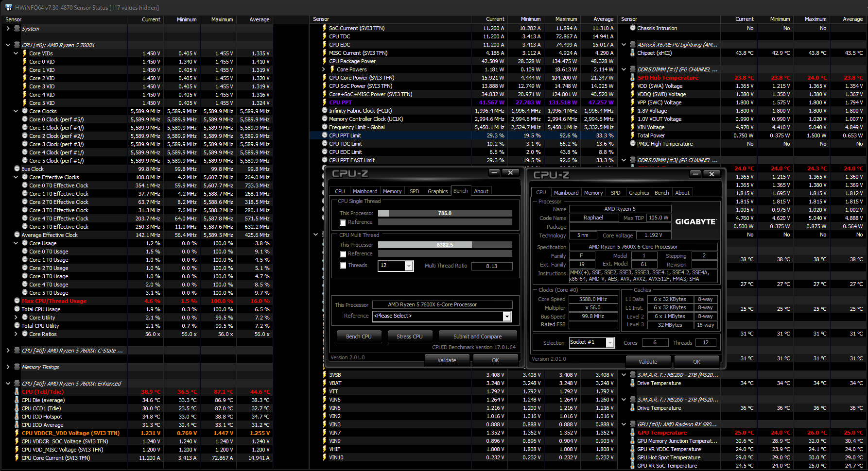Image resolution: width=868 pixels, height=471 pixels.
Task: Click OK in the right CPU-Z window
Action: point(696,362)
